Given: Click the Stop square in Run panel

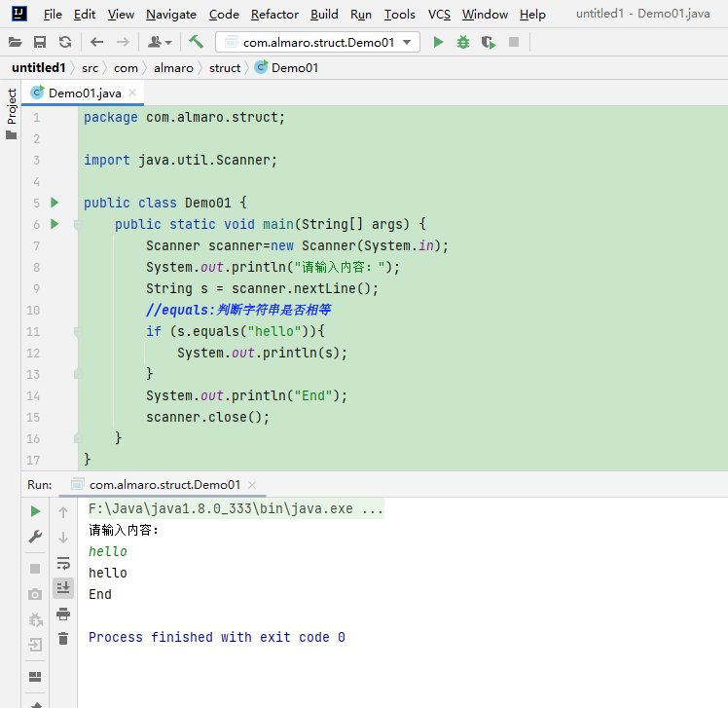Looking at the screenshot, I should coord(35,569).
